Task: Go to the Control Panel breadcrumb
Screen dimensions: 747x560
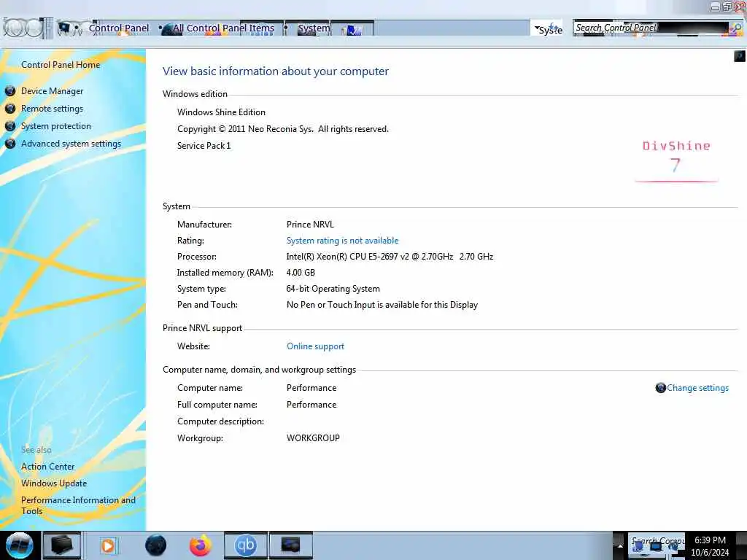Action: (119, 28)
